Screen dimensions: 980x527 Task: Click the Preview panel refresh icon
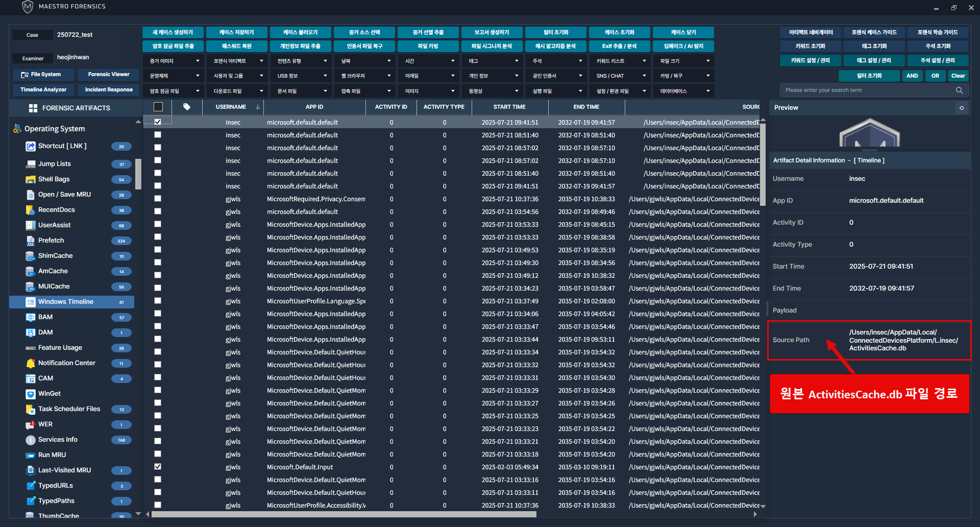pos(962,108)
